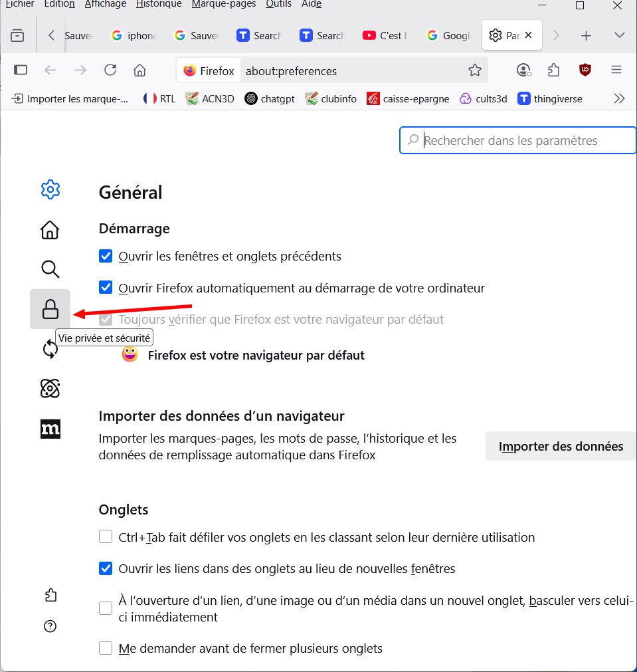
Task: Click the Importer des données button
Action: (561, 446)
